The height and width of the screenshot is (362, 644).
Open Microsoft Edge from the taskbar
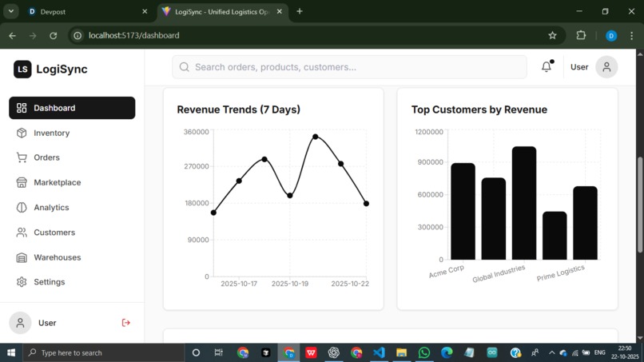point(447,352)
